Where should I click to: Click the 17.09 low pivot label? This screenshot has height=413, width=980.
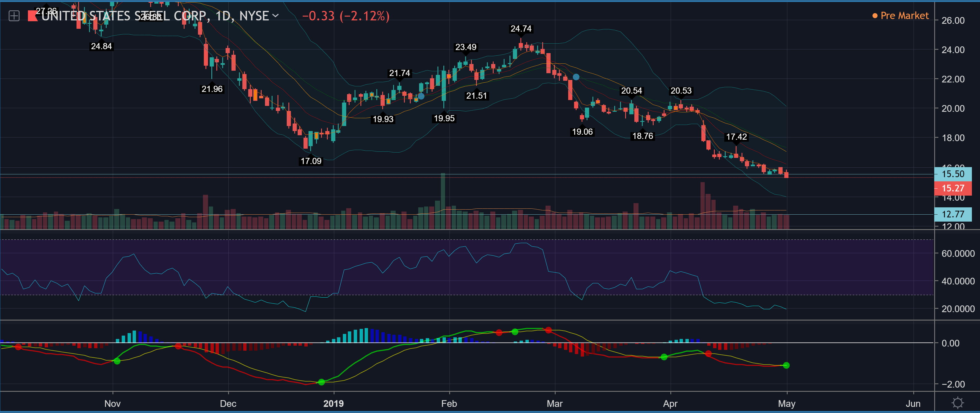pyautogui.click(x=311, y=161)
